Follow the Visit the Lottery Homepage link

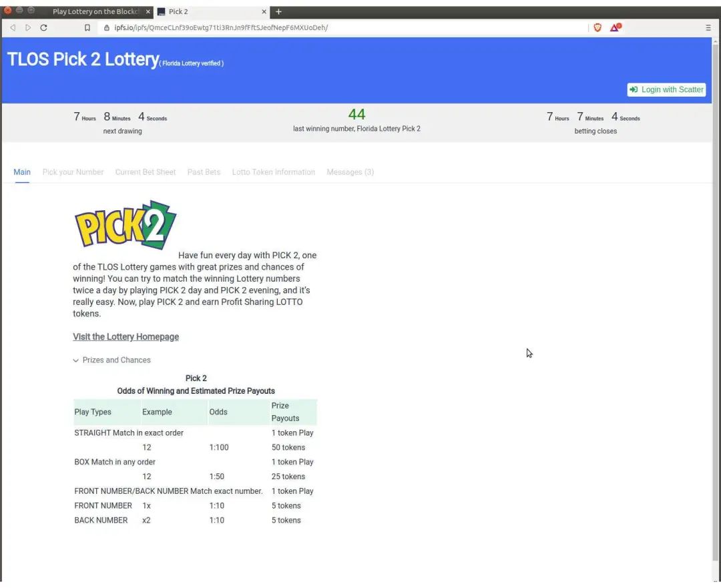coord(126,336)
